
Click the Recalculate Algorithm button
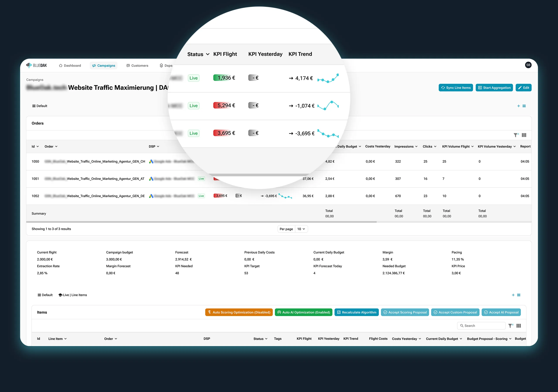coord(356,312)
